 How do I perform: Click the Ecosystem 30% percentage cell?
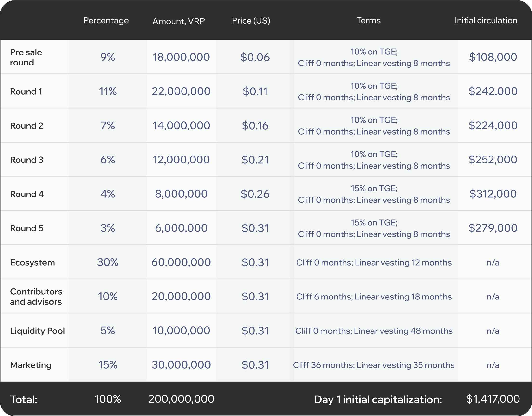pyautogui.click(x=108, y=262)
